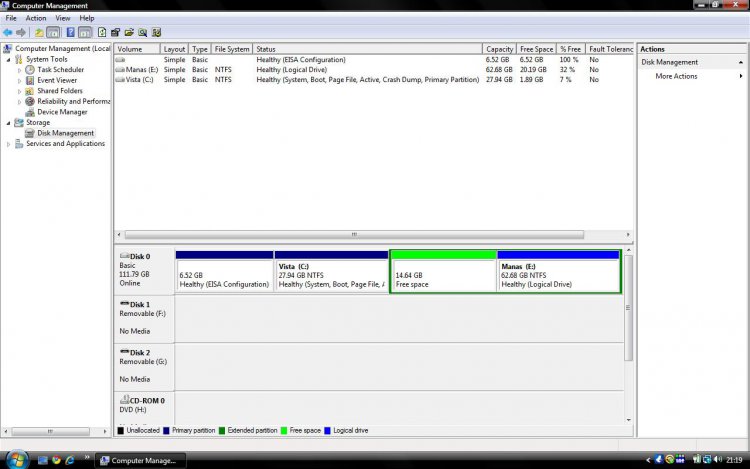Select Computer Management (Local) root node
750x469 pixels.
(x=63, y=48)
